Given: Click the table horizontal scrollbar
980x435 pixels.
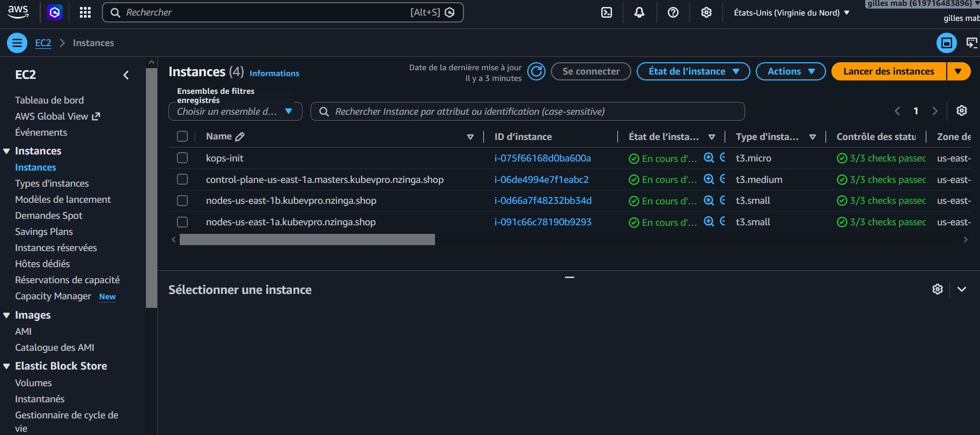Looking at the screenshot, I should click(307, 239).
